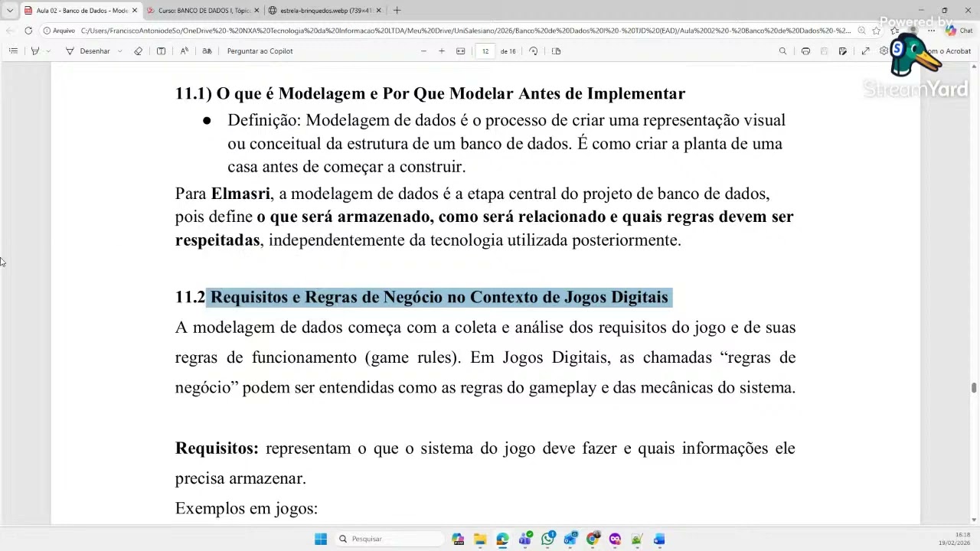Click the taskbar Pesquisar search box
The width and height of the screenshot is (980, 551).
click(x=389, y=539)
